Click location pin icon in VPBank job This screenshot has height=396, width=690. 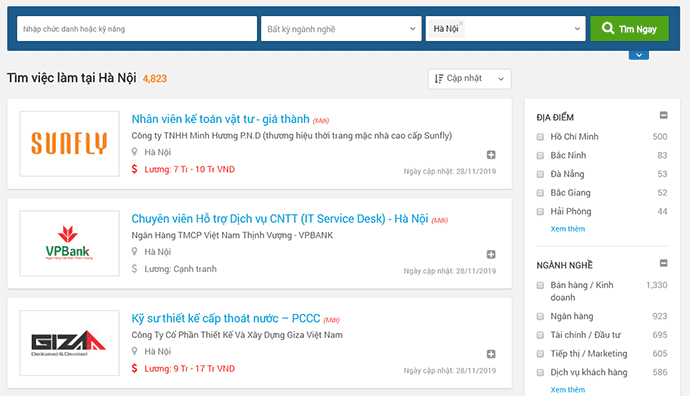pyautogui.click(x=135, y=251)
